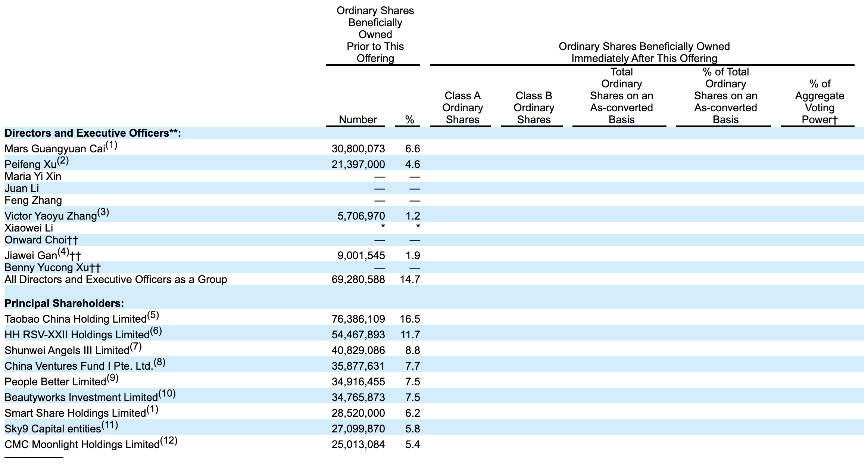868x469 pixels.
Task: Click the group total 69,280,588 cell
Action: pyautogui.click(x=358, y=280)
